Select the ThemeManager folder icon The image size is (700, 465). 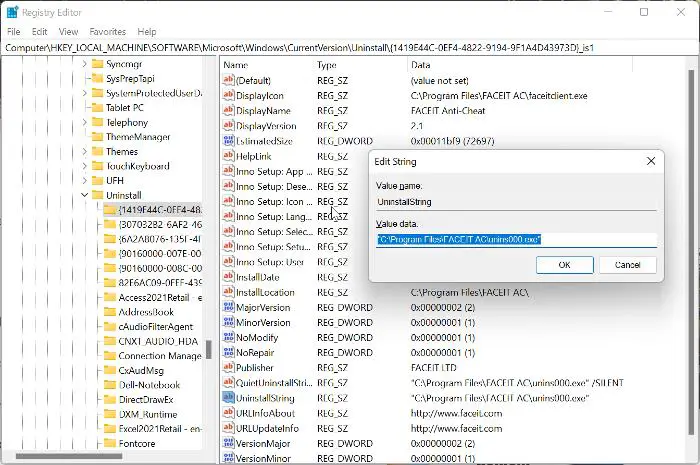coord(97,137)
